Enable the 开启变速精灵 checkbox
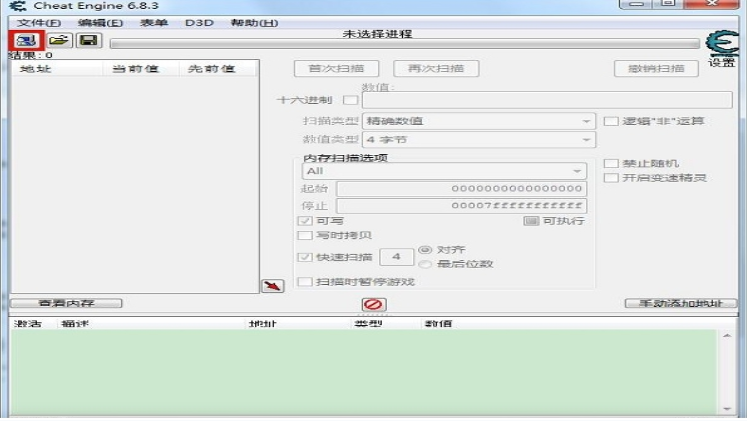Image resolution: width=747 pixels, height=421 pixels. 611,178
